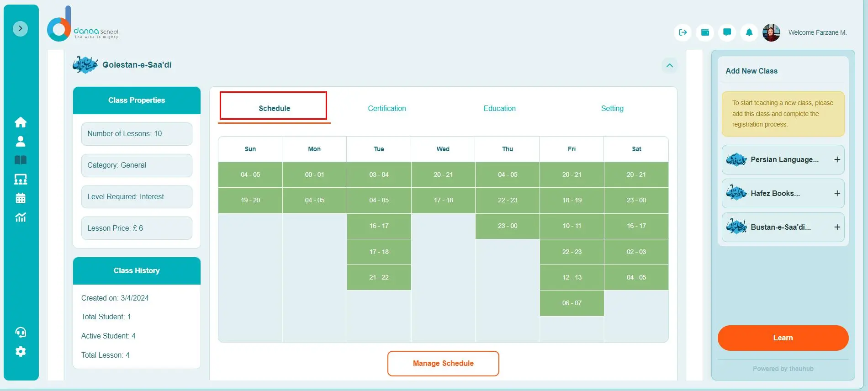
Task: Open the classroom icon in sidebar
Action: [21, 179]
